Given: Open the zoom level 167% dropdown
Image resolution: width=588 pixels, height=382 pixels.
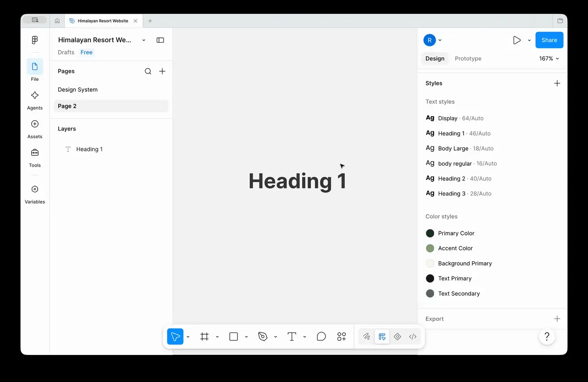Looking at the screenshot, I should (x=549, y=58).
